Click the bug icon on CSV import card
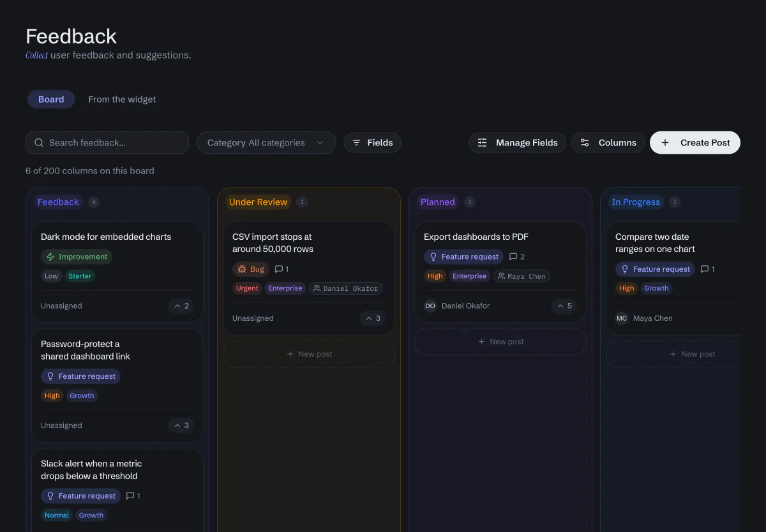Image resolution: width=766 pixels, height=532 pixels. tap(242, 269)
